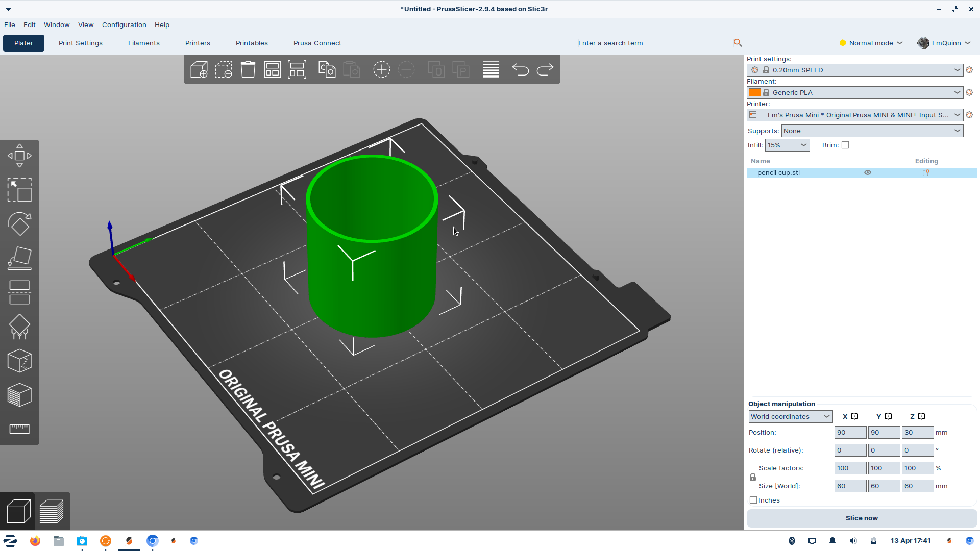The image size is (980, 551).
Task: Click the Slice now button
Action: (862, 518)
